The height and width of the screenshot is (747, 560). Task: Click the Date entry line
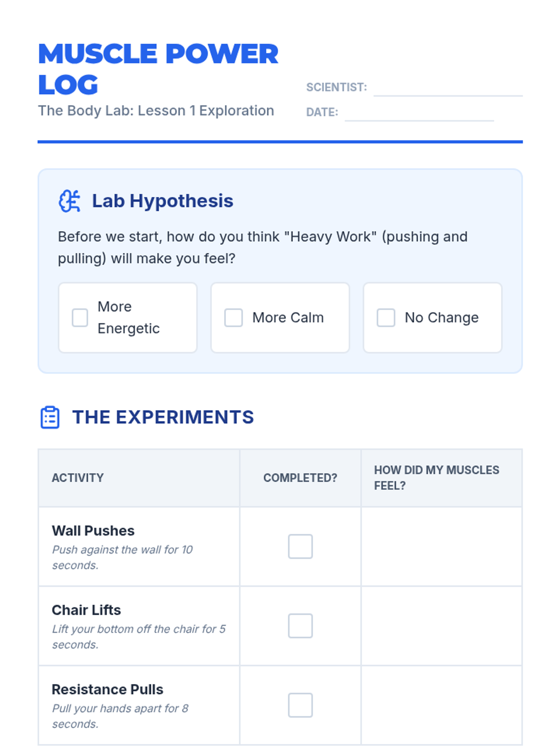(419, 113)
